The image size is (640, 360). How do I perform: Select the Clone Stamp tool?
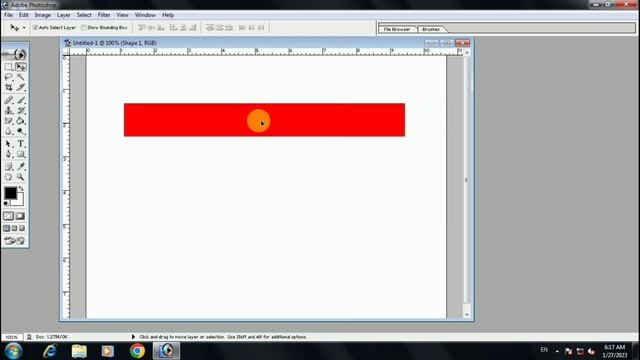(x=9, y=111)
